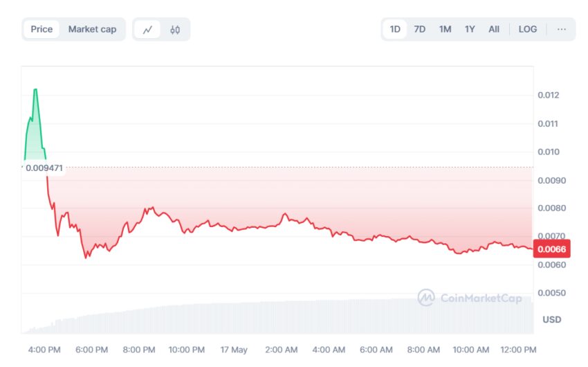588x367 pixels.
Task: Click the 0.009471 opening price label
Action: click(x=44, y=168)
